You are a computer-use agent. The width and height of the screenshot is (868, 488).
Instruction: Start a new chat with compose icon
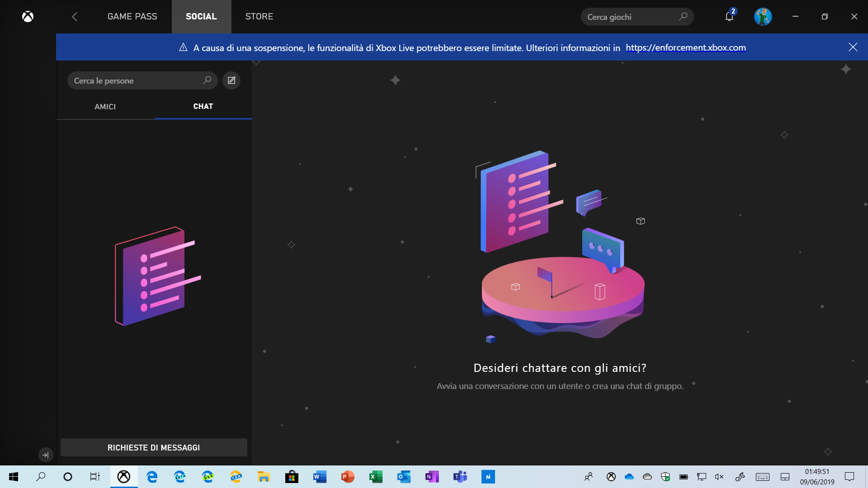[231, 80]
